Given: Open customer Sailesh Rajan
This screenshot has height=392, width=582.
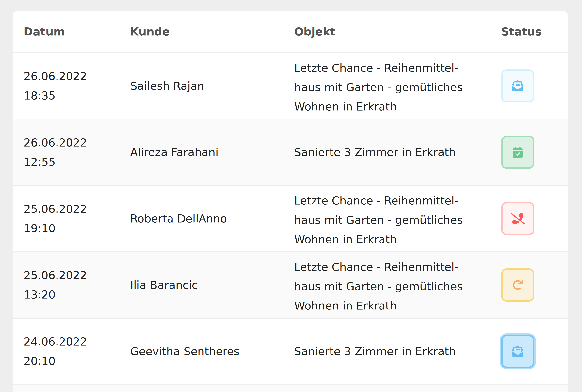Looking at the screenshot, I should (167, 86).
